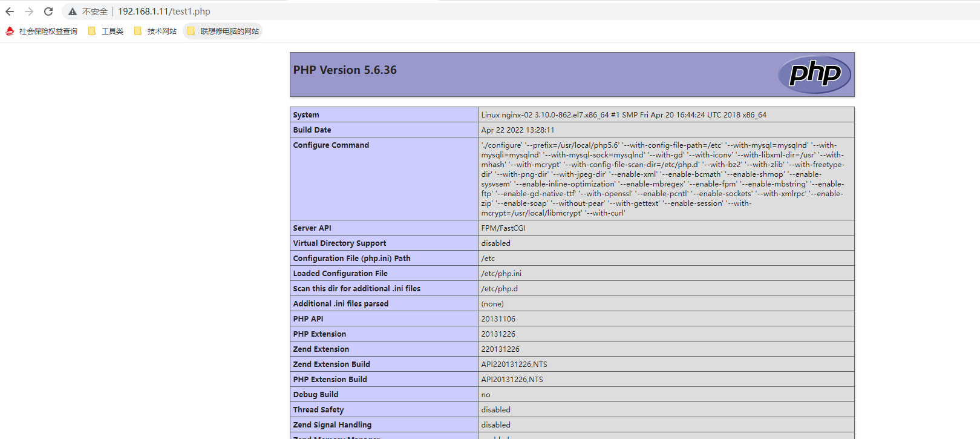
Task: Click the System row label
Action: coord(306,115)
